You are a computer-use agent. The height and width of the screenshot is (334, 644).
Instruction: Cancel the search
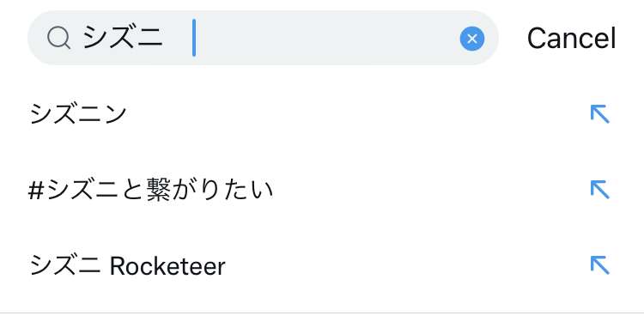pos(571,38)
